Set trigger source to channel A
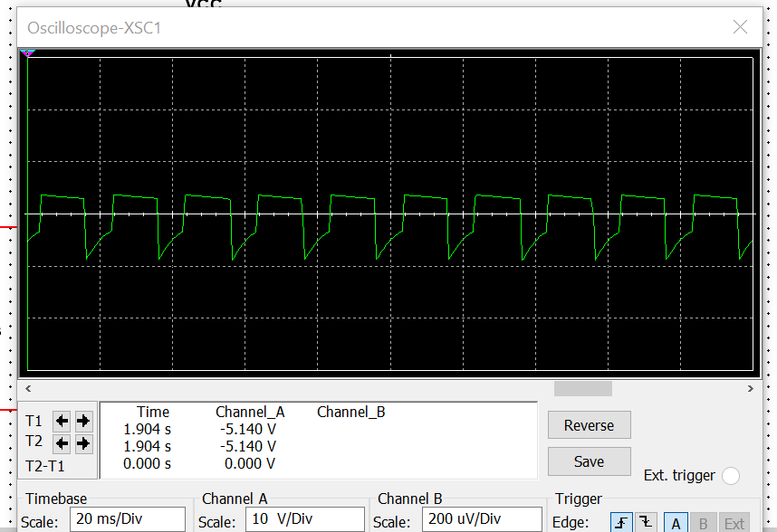This screenshot has width=777, height=532. [676, 523]
